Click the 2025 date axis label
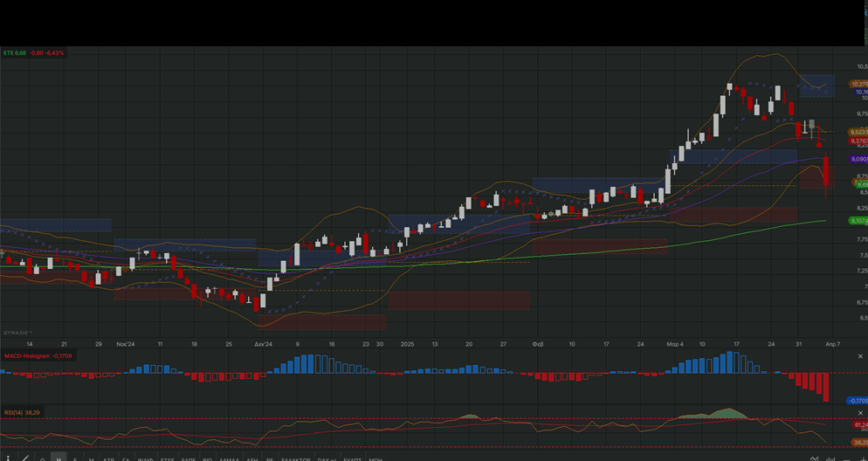Screen dimensions: 868x461 click(x=407, y=344)
